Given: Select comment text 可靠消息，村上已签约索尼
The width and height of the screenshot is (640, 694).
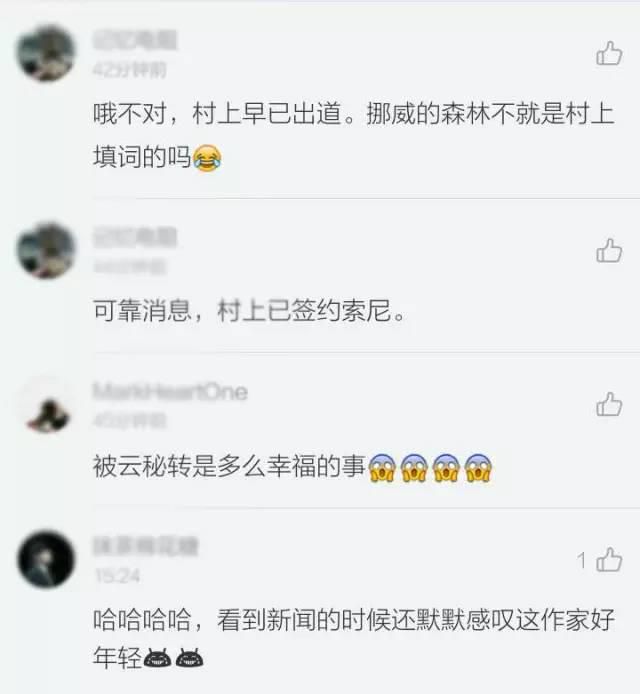Looking at the screenshot, I should [249, 310].
